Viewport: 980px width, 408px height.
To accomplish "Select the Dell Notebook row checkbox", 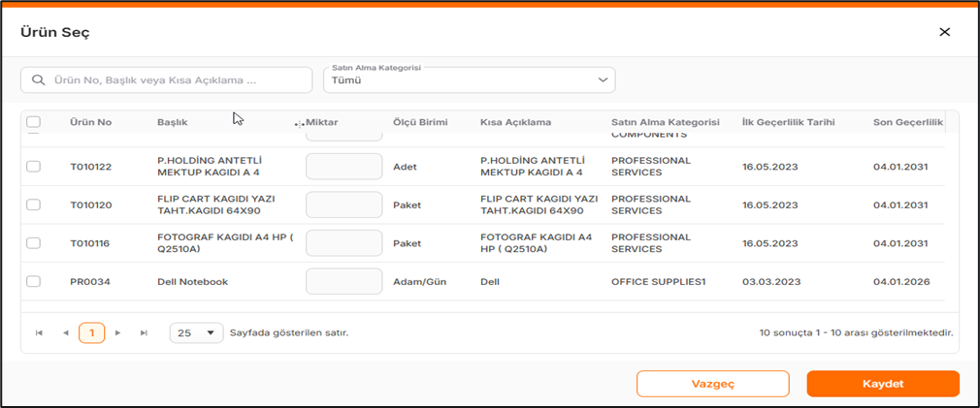I will coord(33,282).
